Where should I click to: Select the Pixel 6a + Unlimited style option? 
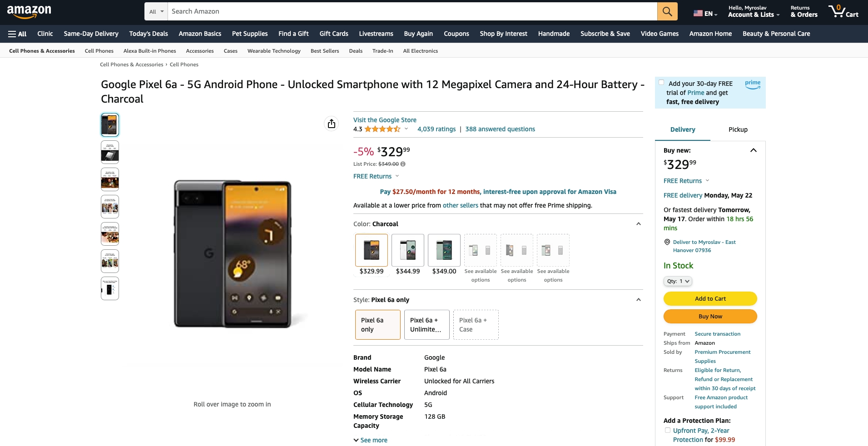[426, 325]
